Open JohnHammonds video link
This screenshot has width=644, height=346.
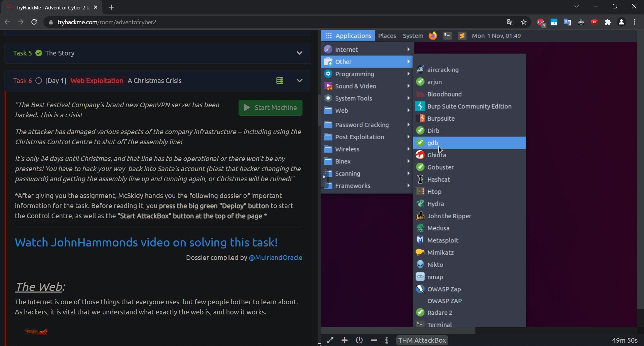coord(146,242)
